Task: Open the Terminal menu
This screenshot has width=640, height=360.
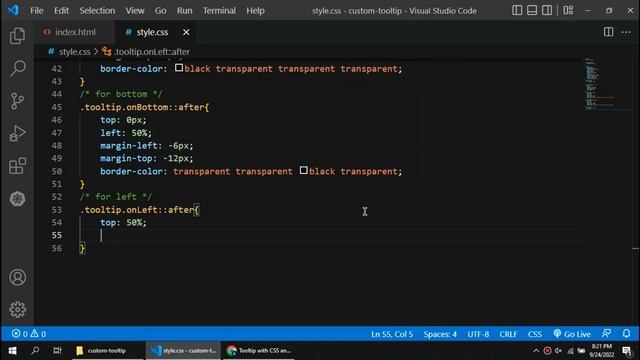Action: point(219,11)
